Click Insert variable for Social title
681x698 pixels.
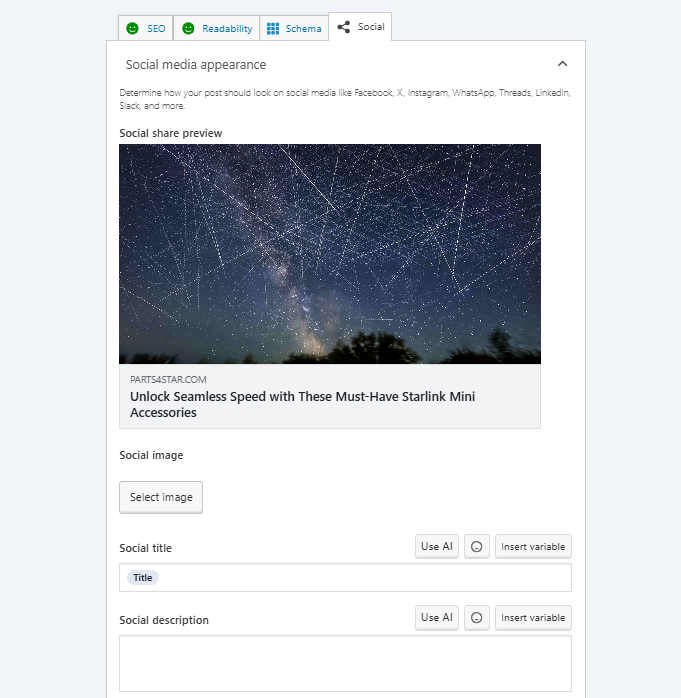[x=533, y=547]
